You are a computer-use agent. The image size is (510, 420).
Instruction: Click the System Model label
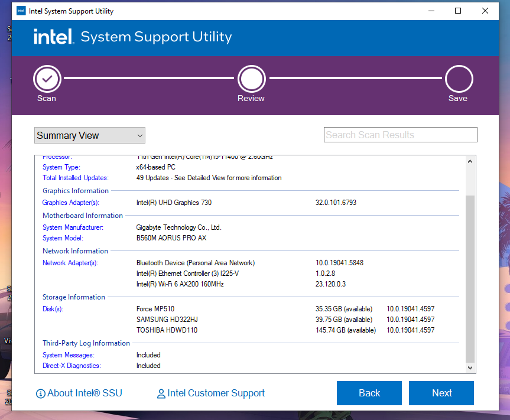click(63, 238)
